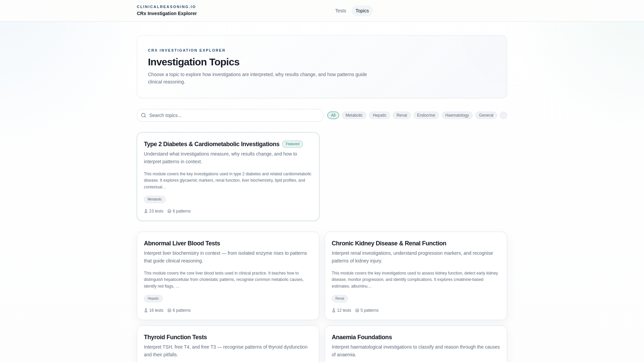Click the Hepatic tag in liver card

[153, 299]
